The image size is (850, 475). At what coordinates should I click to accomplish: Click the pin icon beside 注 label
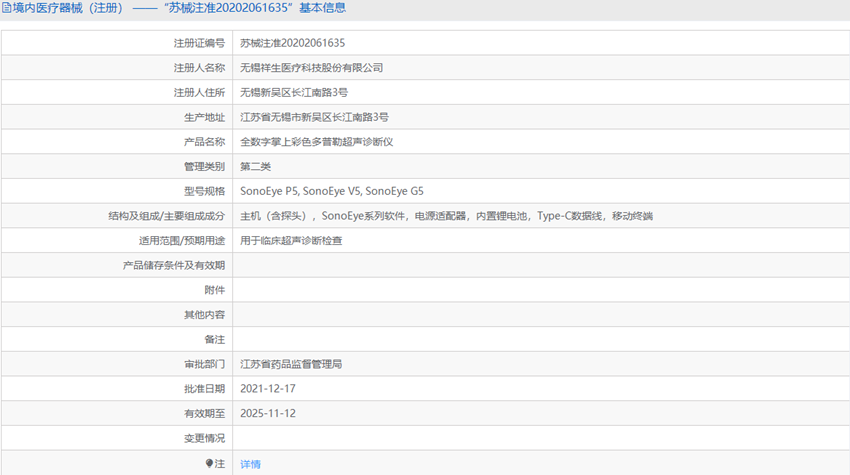click(209, 463)
